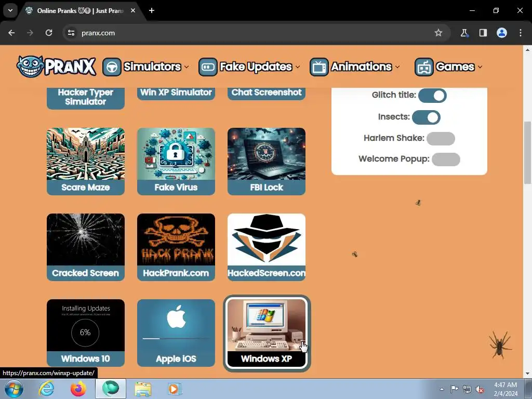Viewport: 532px width, 399px height.
Task: Open Action Center flag icon
Action: [454, 390]
